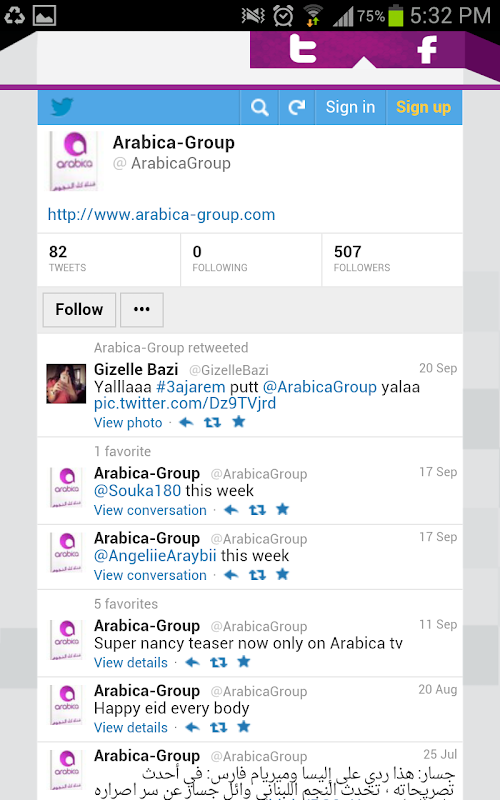500x800 pixels.
Task: Reply to Gizelle Bazi's tweet
Action: pyautogui.click(x=186, y=422)
